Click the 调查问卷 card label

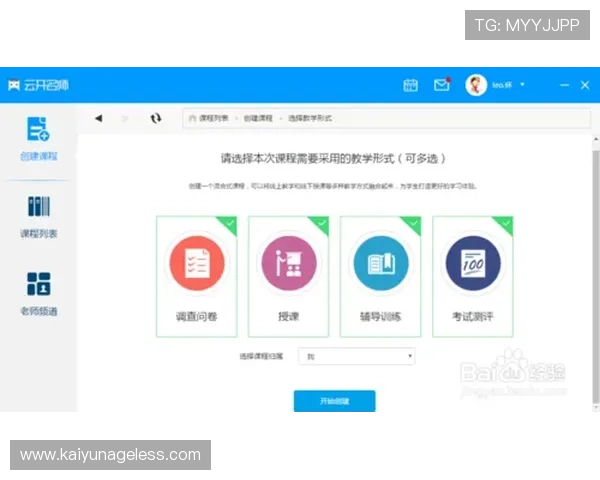coord(197,317)
